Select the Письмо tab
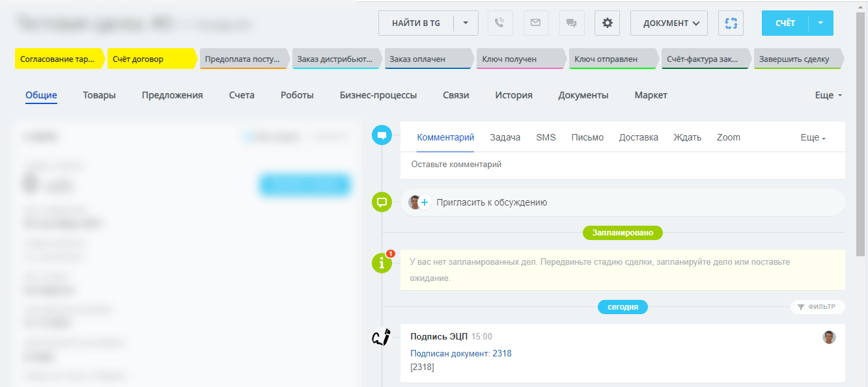This screenshot has height=387, width=868. point(587,137)
